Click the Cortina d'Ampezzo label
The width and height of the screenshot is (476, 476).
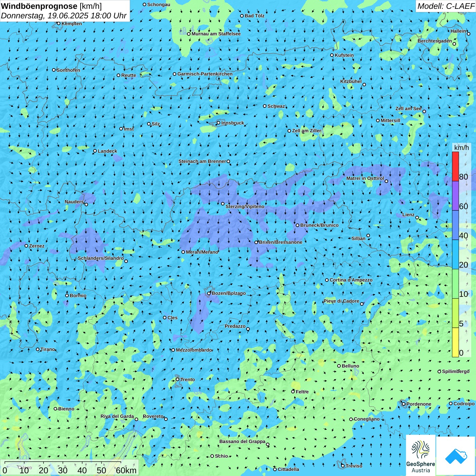coord(351,280)
